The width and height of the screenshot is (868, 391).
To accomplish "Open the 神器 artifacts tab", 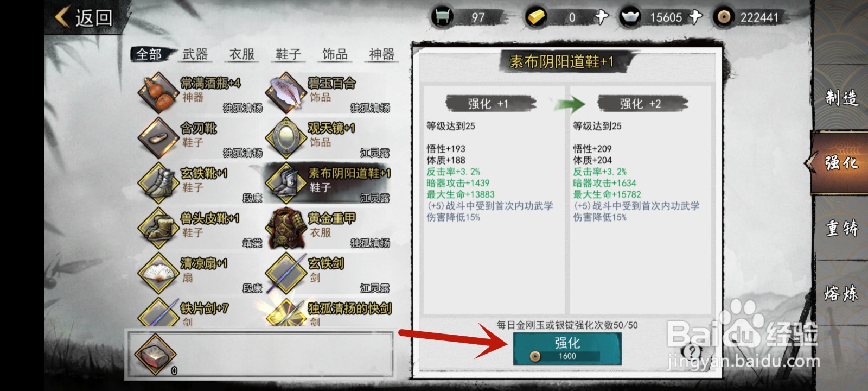I will coord(382,54).
